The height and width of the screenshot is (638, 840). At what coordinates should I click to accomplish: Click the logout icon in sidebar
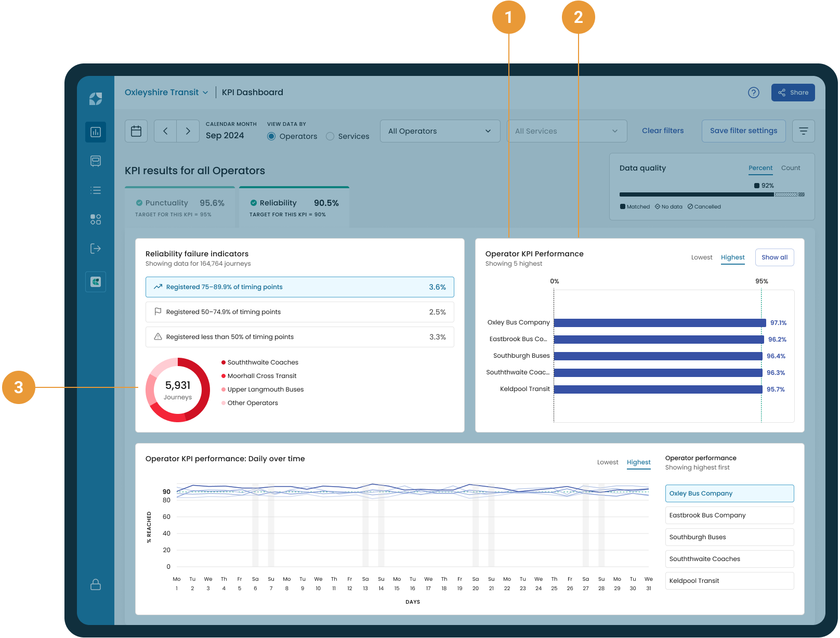click(96, 249)
